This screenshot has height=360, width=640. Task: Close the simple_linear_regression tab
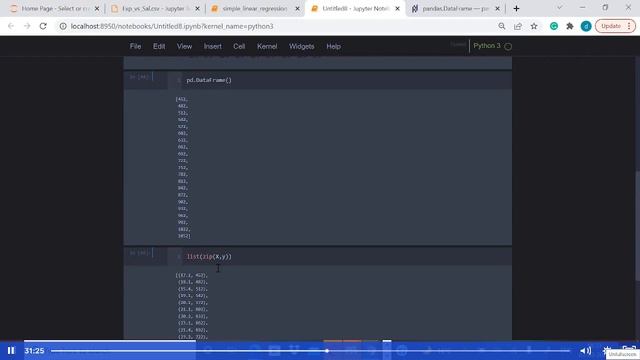point(297,8)
